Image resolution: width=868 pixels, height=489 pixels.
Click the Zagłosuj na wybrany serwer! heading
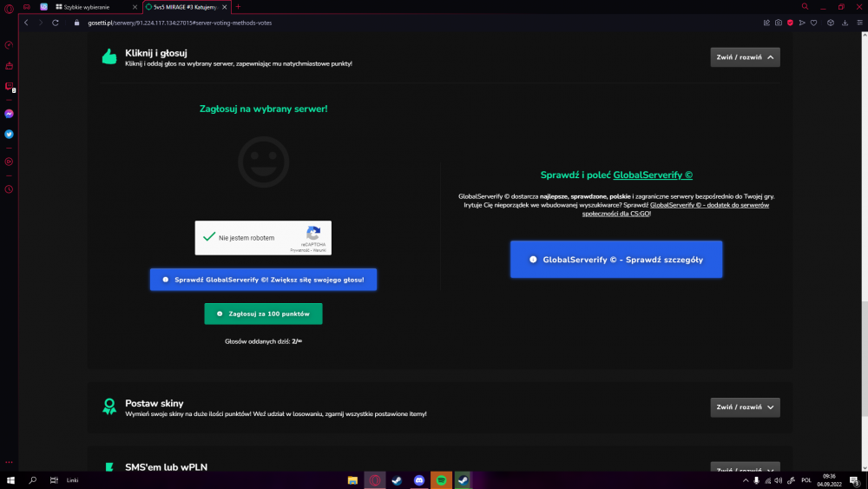[264, 109]
